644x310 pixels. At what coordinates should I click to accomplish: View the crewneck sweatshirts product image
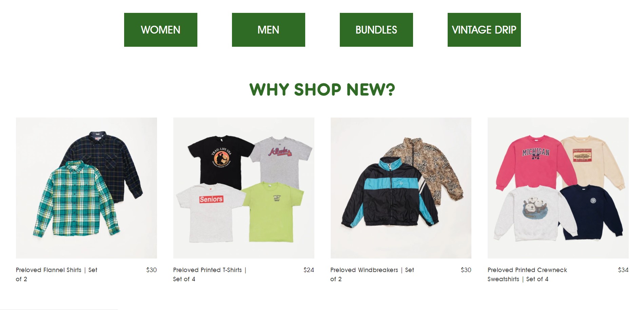(x=558, y=188)
